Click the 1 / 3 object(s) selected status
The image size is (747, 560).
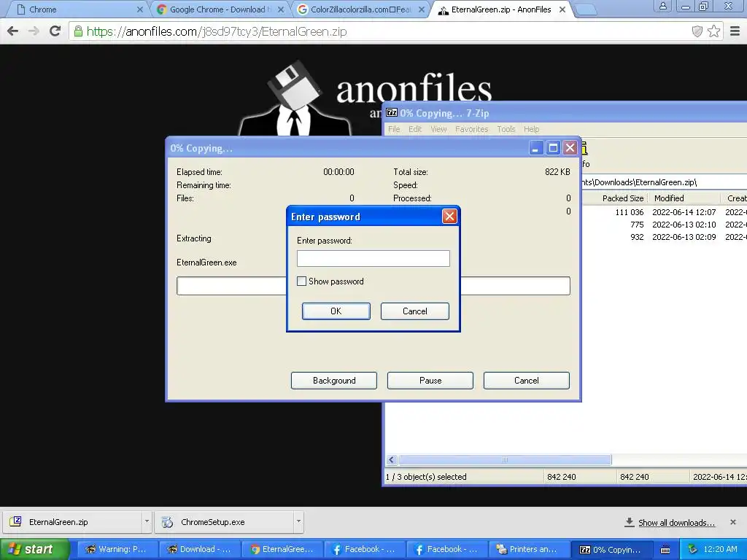(426, 477)
